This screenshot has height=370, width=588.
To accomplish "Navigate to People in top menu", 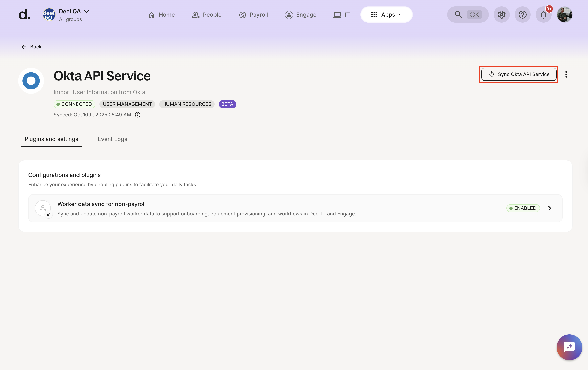I will pyautogui.click(x=207, y=15).
